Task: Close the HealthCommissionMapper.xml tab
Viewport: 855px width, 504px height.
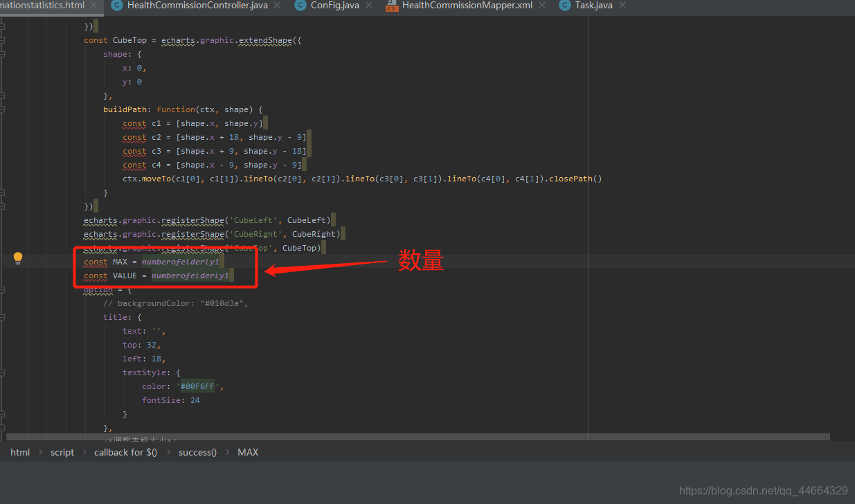Action: point(541,6)
